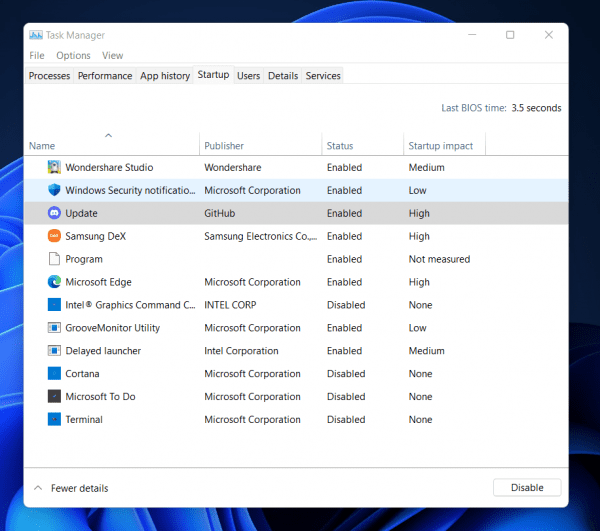600x531 pixels.
Task: Collapse view with Fewer details chevron
Action: pos(38,488)
